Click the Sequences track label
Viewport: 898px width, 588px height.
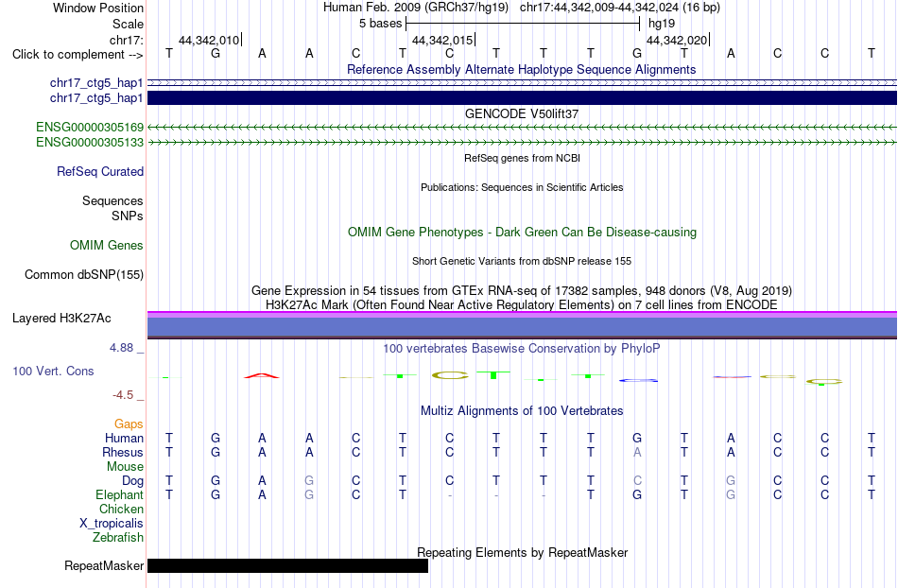[x=112, y=201]
